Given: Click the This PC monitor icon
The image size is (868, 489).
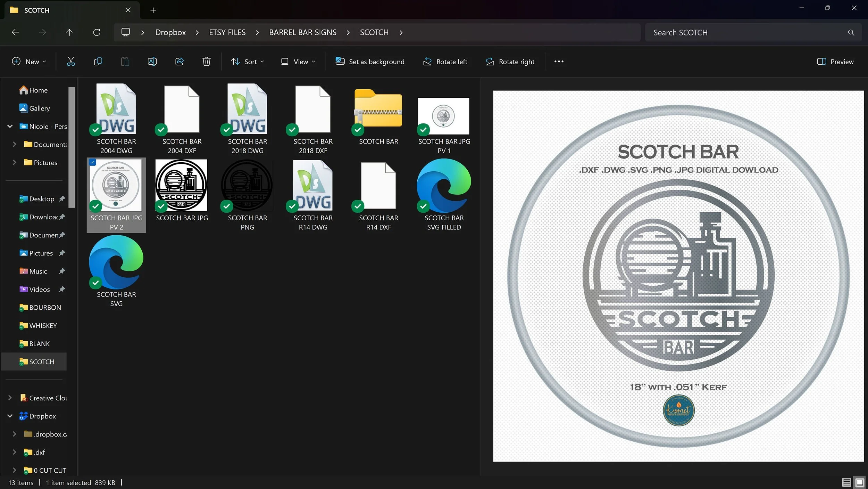Looking at the screenshot, I should (126, 32).
